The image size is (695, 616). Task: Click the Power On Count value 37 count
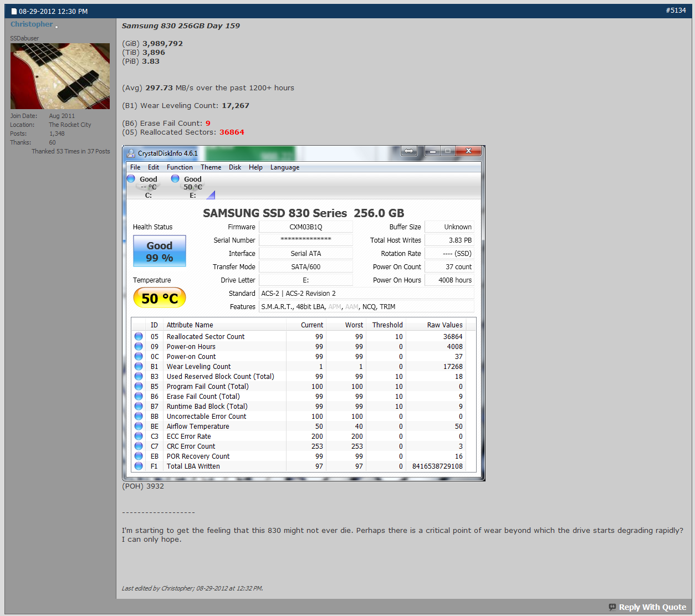(449, 267)
